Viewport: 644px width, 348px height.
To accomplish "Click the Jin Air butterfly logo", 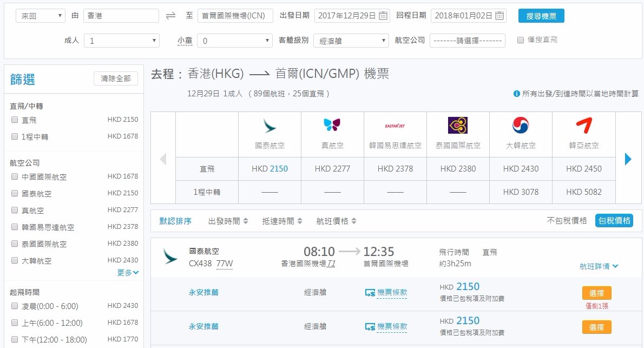I will (x=332, y=125).
